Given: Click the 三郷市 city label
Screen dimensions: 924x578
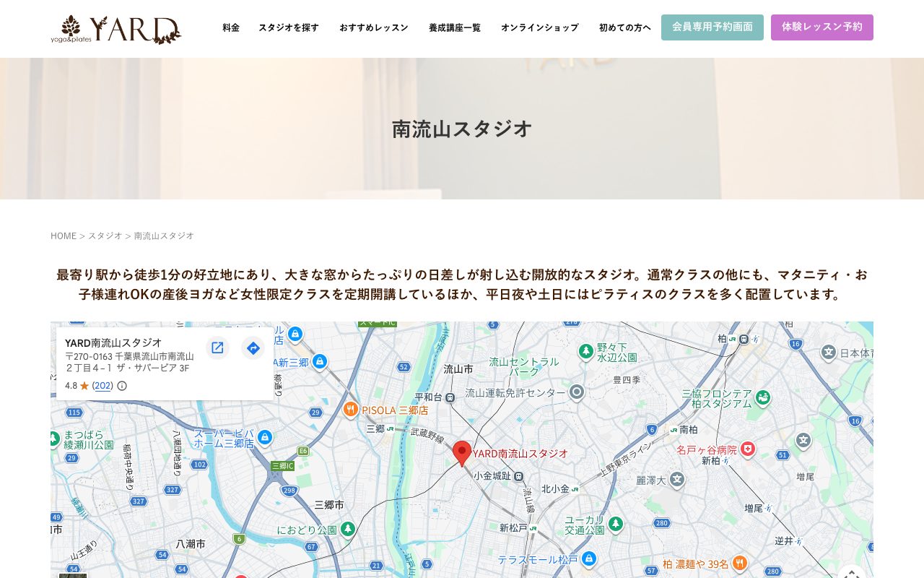Looking at the screenshot, I should [x=329, y=504].
